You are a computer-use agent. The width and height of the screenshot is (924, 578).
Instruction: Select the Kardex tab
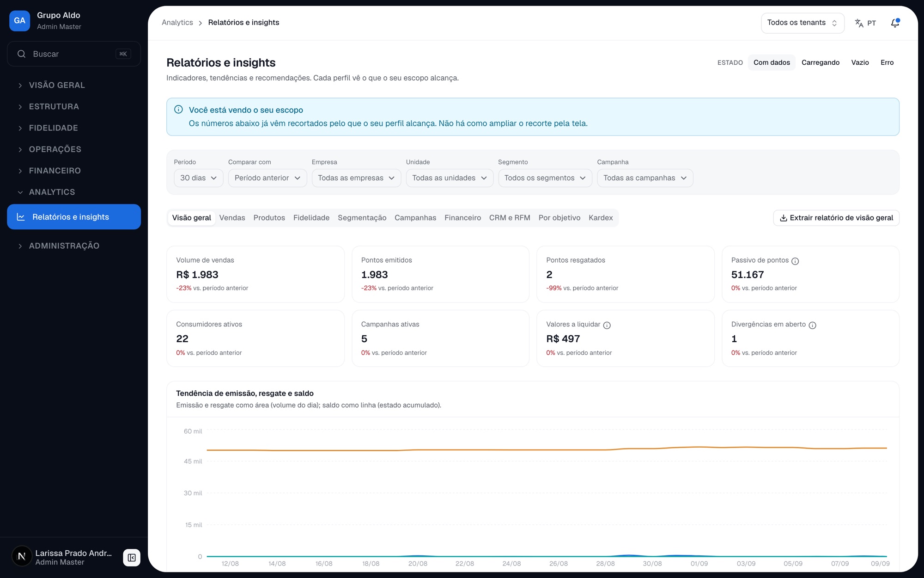(601, 218)
